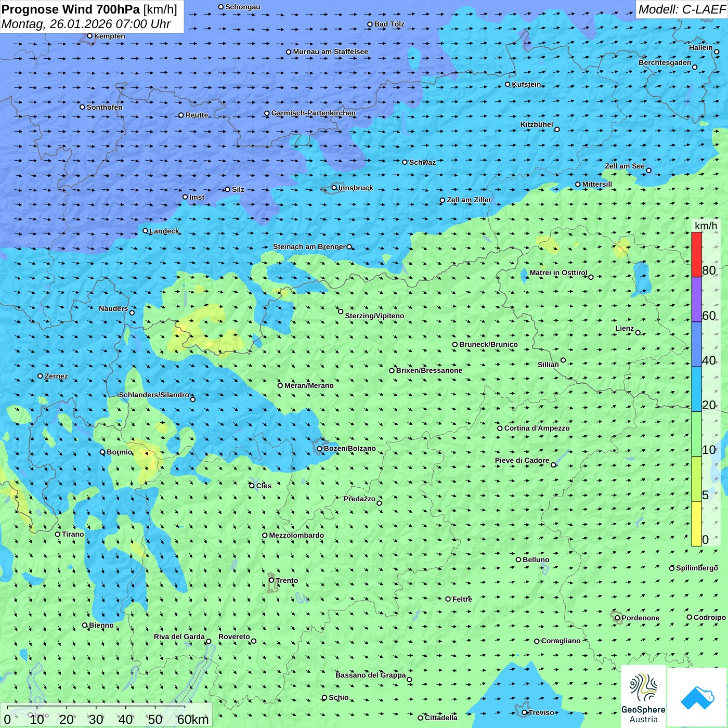Viewport: 728px width, 728px height.
Task: Click the purple legend segment above 60
Action: 696,300
